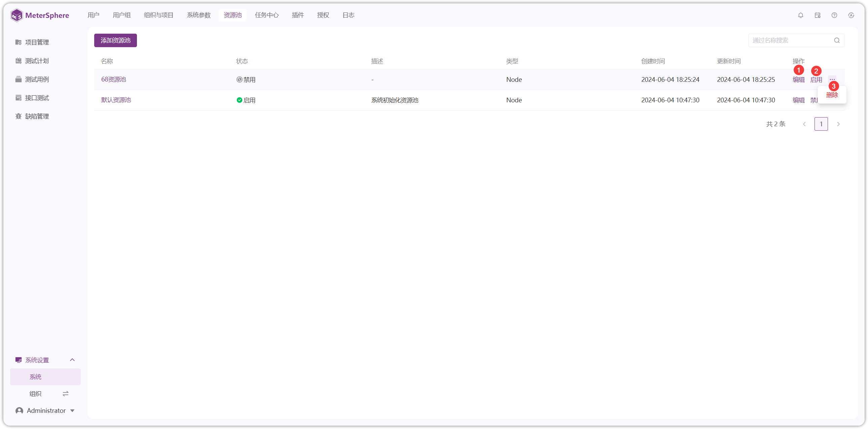Go to the previous page arrow

804,124
